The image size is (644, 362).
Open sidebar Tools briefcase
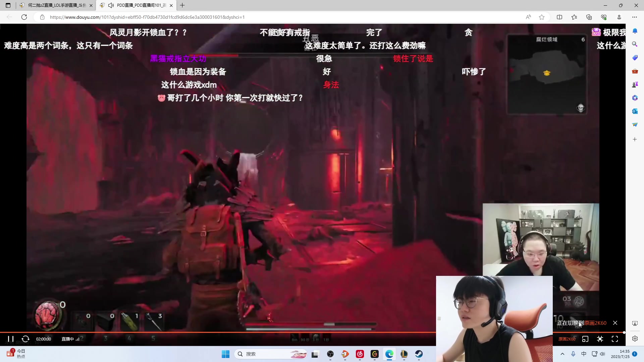(635, 71)
